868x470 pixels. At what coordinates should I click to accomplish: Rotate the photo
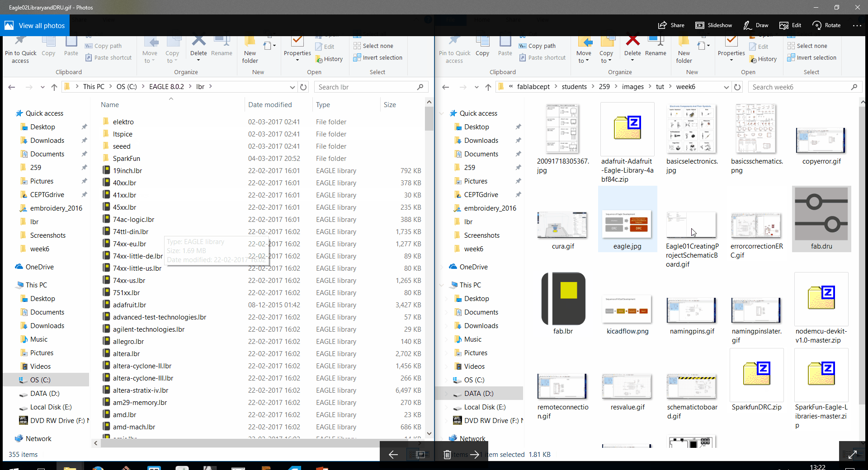tap(826, 25)
